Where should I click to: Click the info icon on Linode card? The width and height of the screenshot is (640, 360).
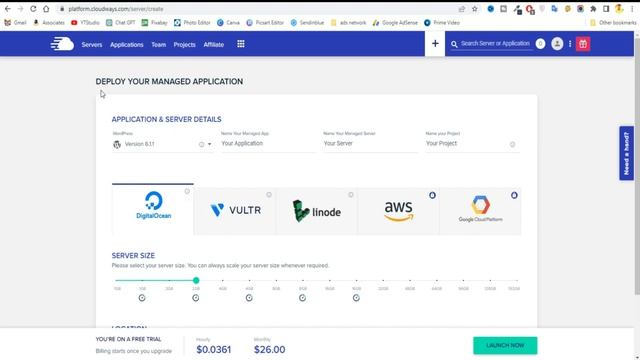click(351, 195)
